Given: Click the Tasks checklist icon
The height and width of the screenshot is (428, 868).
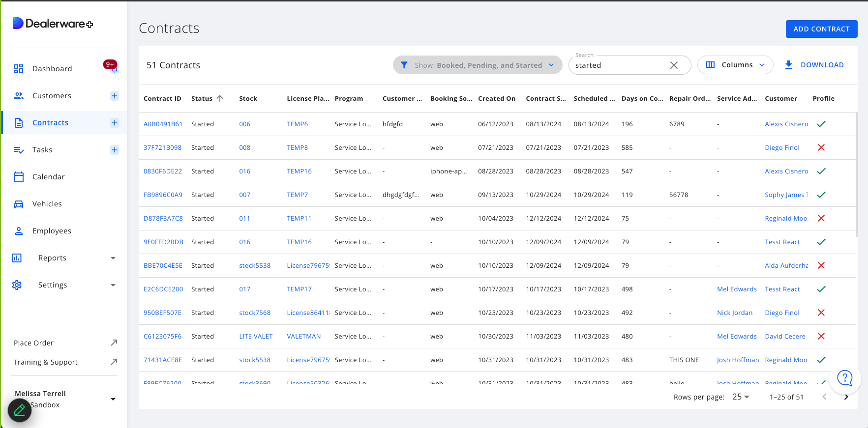Looking at the screenshot, I should [x=19, y=150].
